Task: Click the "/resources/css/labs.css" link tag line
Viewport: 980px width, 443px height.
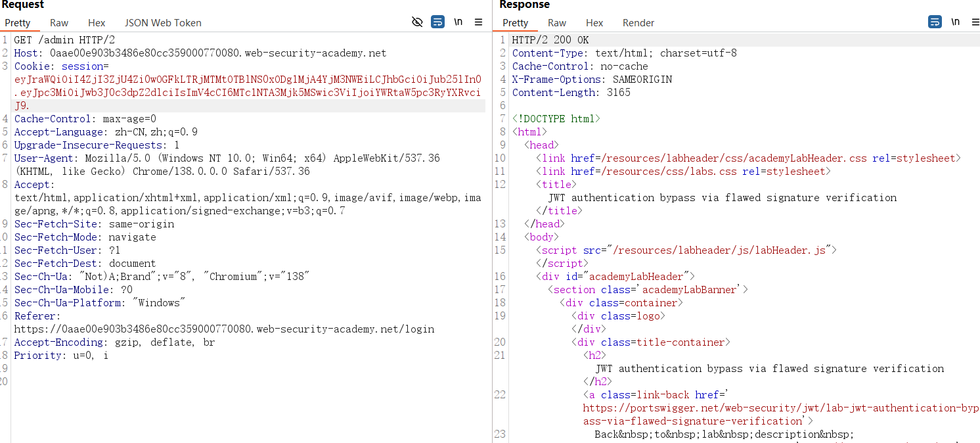Action: click(684, 172)
